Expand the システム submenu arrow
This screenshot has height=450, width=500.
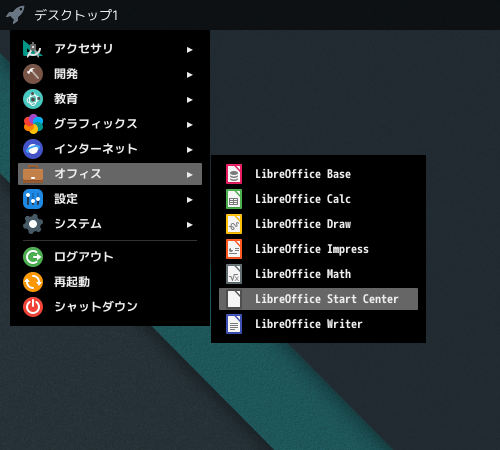[x=190, y=225]
